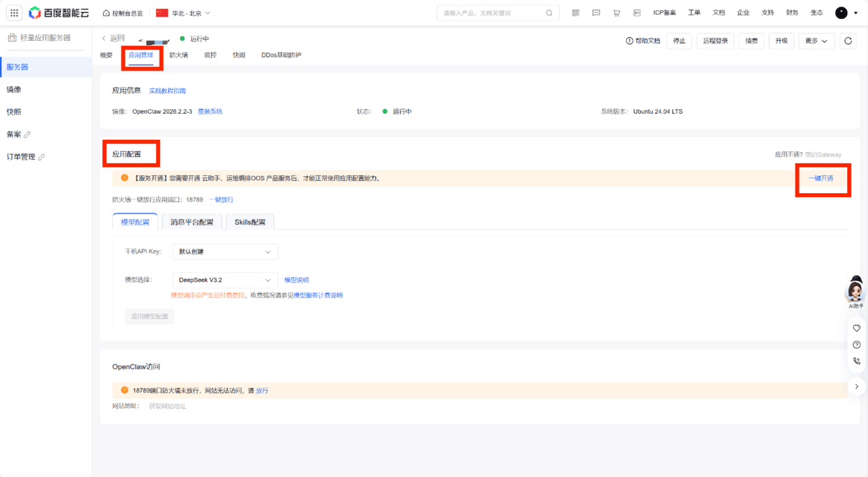Switch to the 消息平台配置 tab
The height and width of the screenshot is (477, 868).
tap(192, 222)
